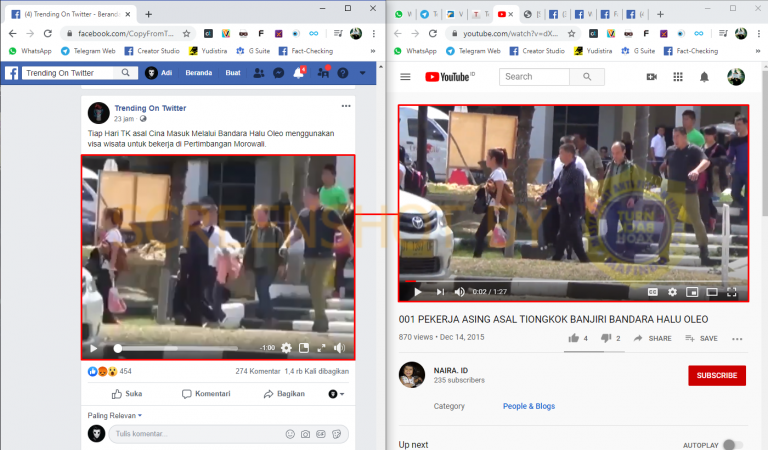Open new tab in Facebook browser window
The image size is (768, 450).
tap(148, 14)
